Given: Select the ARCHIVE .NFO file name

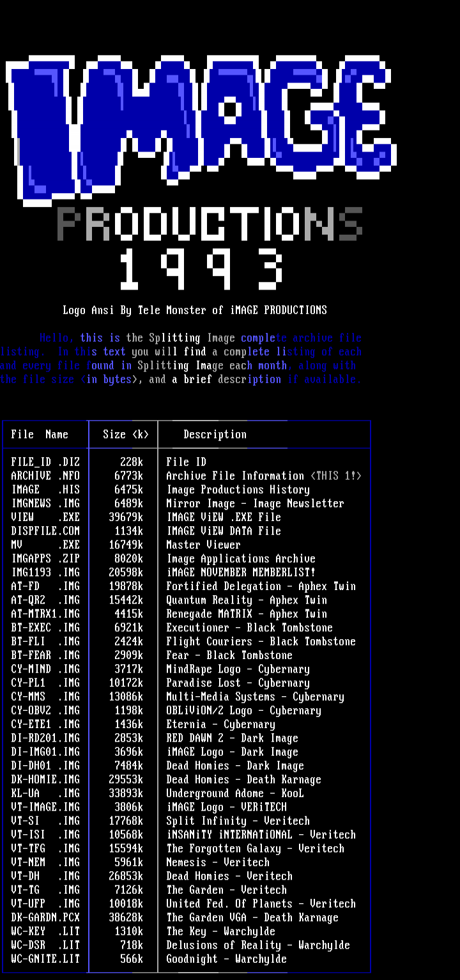Looking at the screenshot, I should coord(45,476).
